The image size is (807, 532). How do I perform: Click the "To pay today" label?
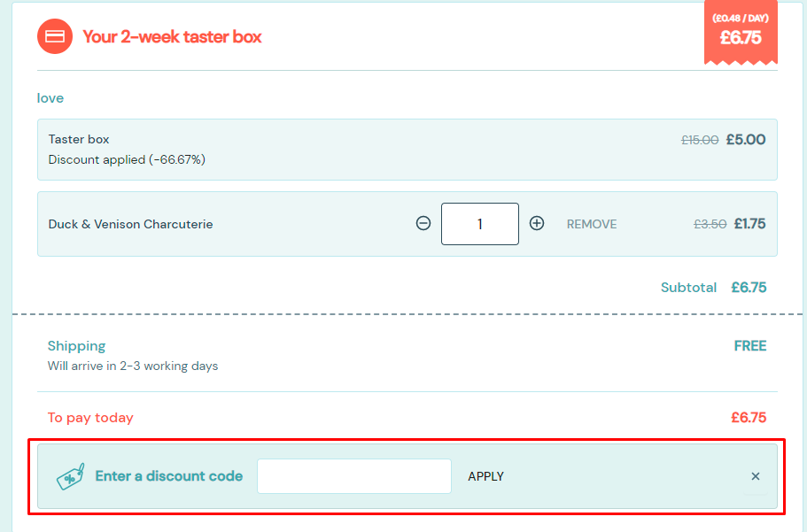(90, 418)
